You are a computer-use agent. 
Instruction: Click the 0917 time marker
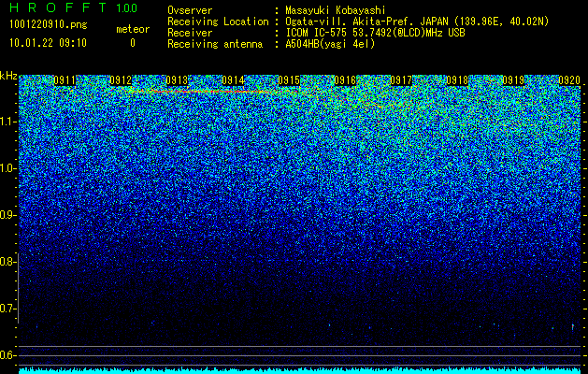click(401, 80)
